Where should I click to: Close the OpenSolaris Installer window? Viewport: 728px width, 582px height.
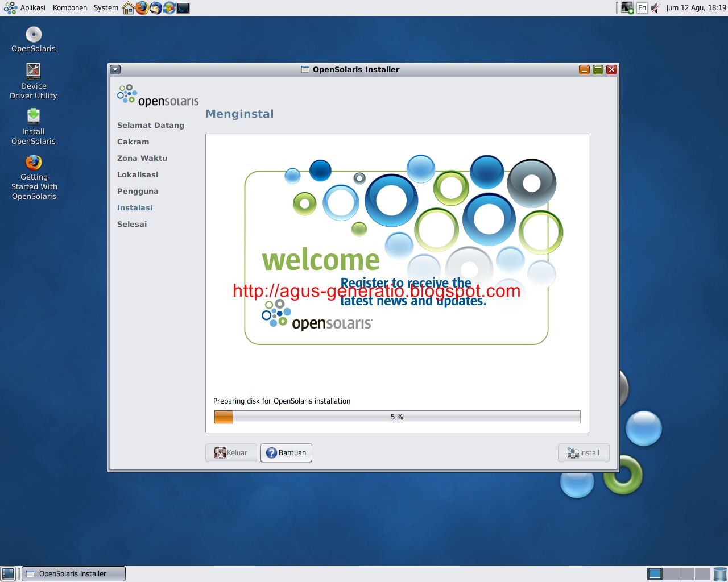click(611, 70)
